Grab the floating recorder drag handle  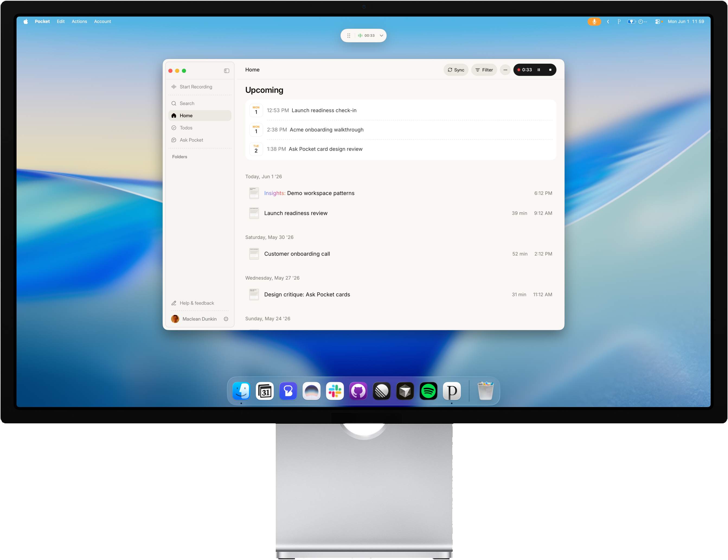348,36
